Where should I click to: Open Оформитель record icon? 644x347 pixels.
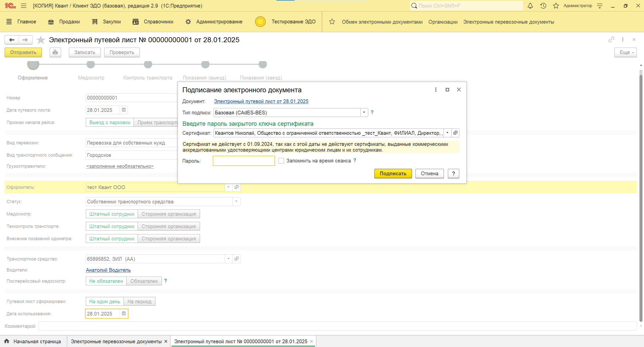(236, 187)
